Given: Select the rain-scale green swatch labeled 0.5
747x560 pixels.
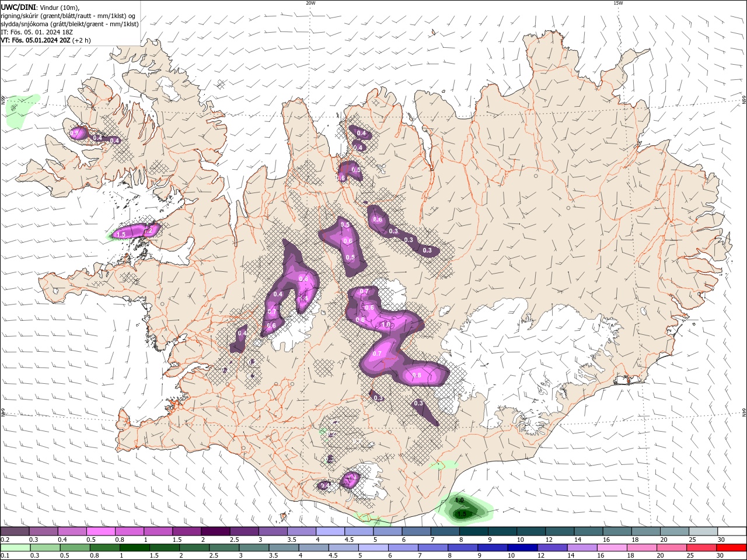Looking at the screenshot, I should pos(75,548).
